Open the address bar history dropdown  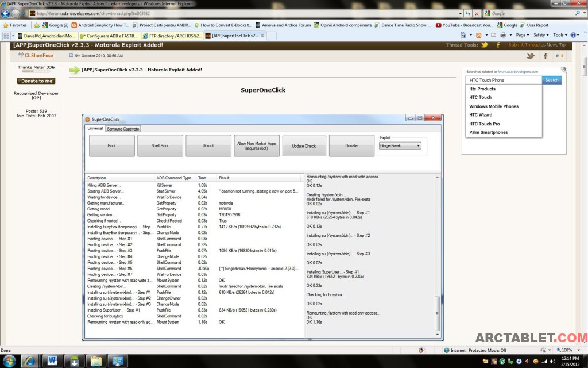[x=460, y=14]
